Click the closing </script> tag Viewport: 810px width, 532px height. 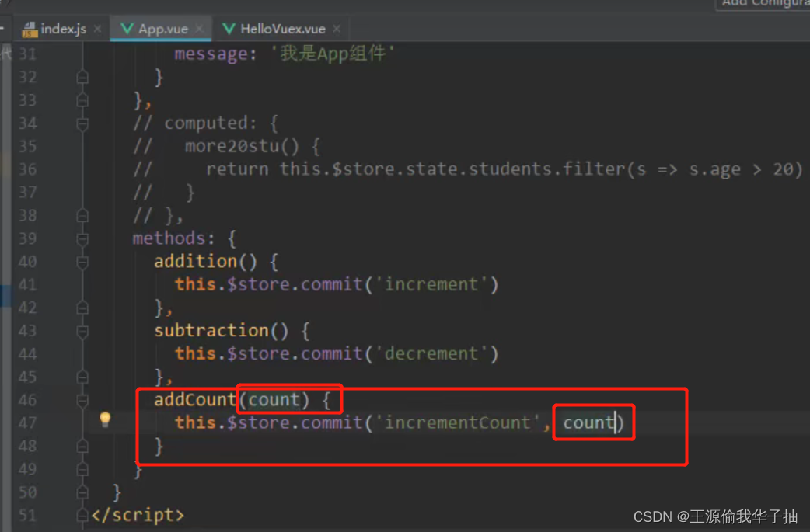[138, 516]
